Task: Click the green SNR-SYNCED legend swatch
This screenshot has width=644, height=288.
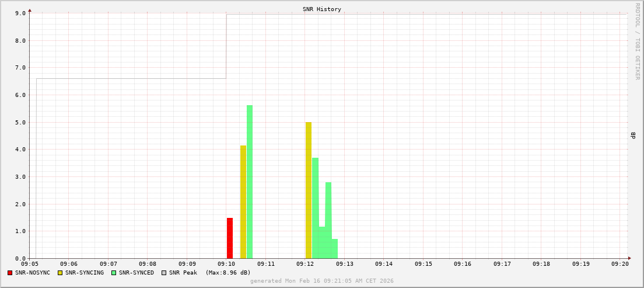Action: coord(114,273)
